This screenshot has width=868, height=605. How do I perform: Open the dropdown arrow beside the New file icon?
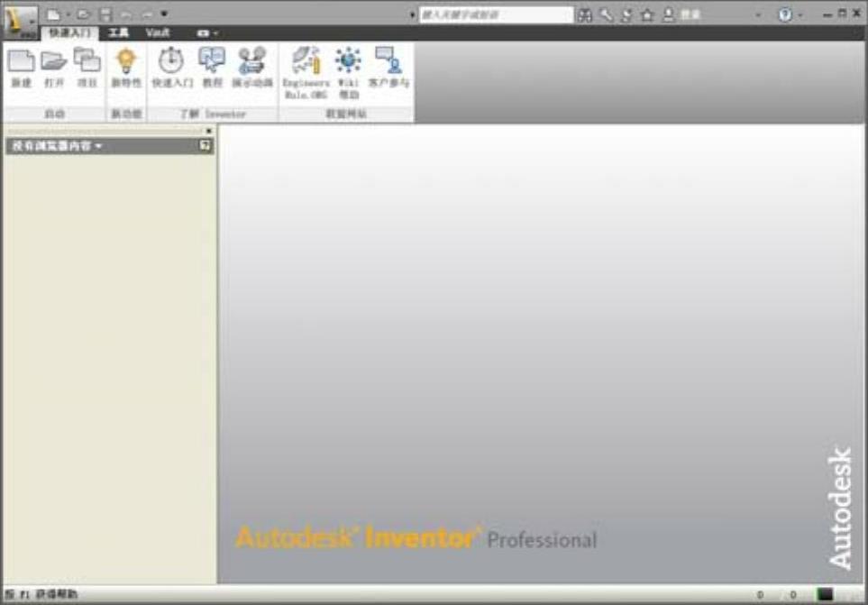(68, 14)
